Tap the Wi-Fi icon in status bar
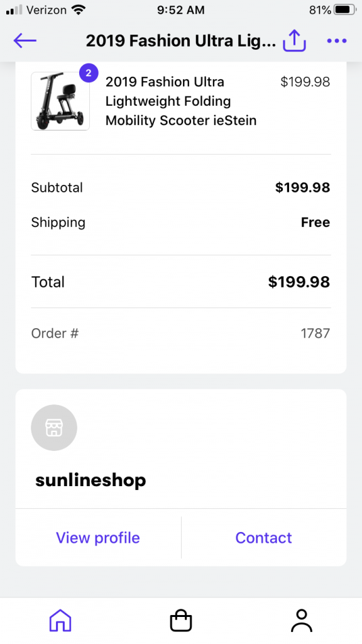The image size is (362, 644). tap(78, 10)
